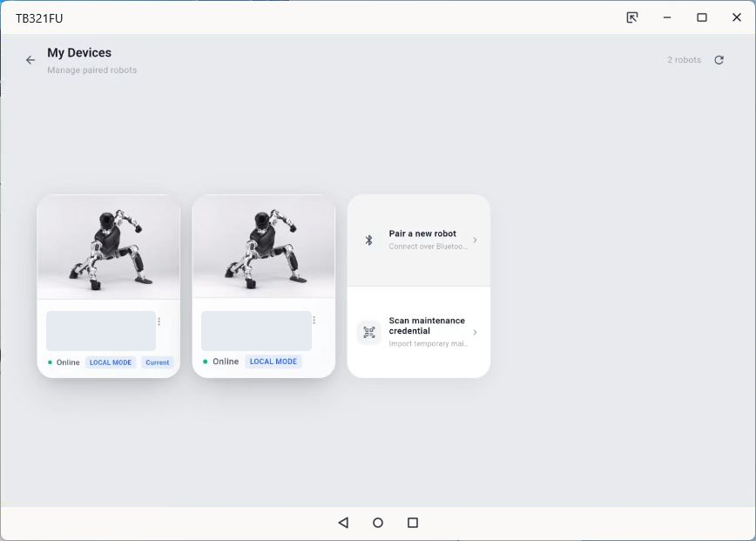Tap the Android recent apps square button
The width and height of the screenshot is (756, 541).
click(413, 523)
